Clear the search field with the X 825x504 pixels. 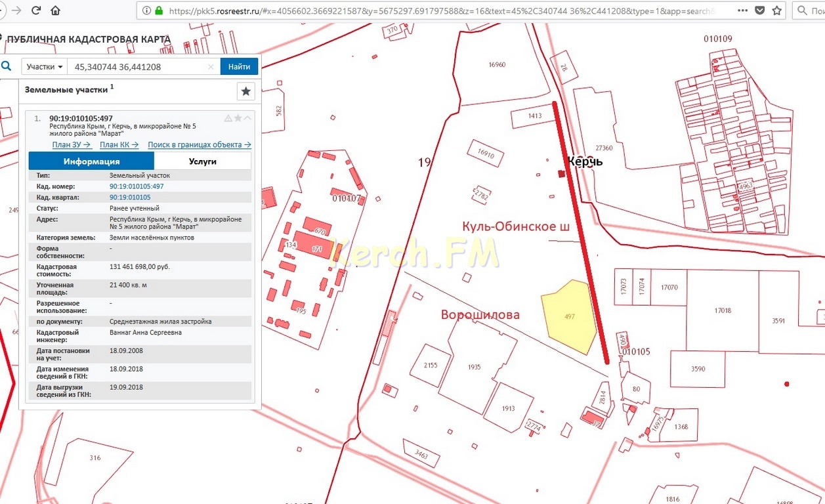[211, 67]
